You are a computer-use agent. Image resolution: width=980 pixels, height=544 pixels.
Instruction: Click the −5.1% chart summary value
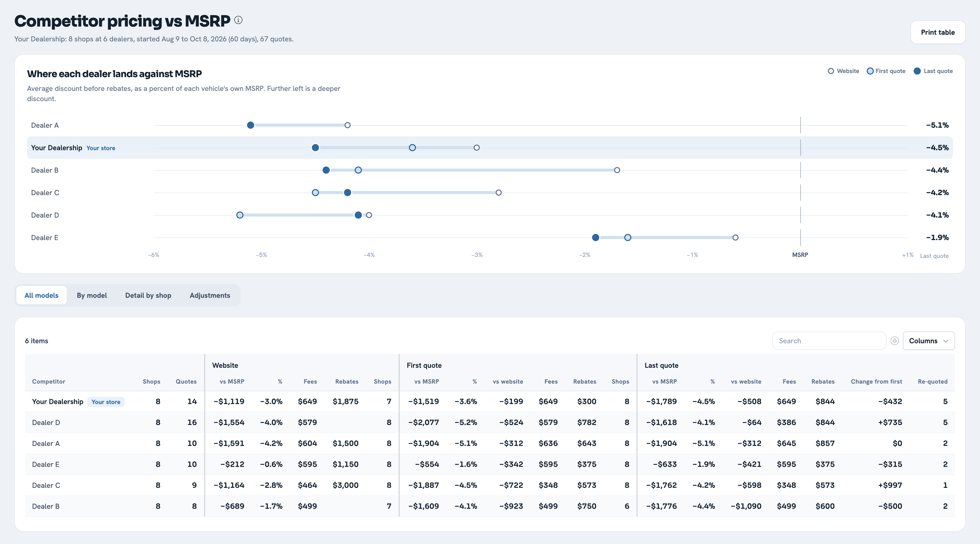point(937,125)
